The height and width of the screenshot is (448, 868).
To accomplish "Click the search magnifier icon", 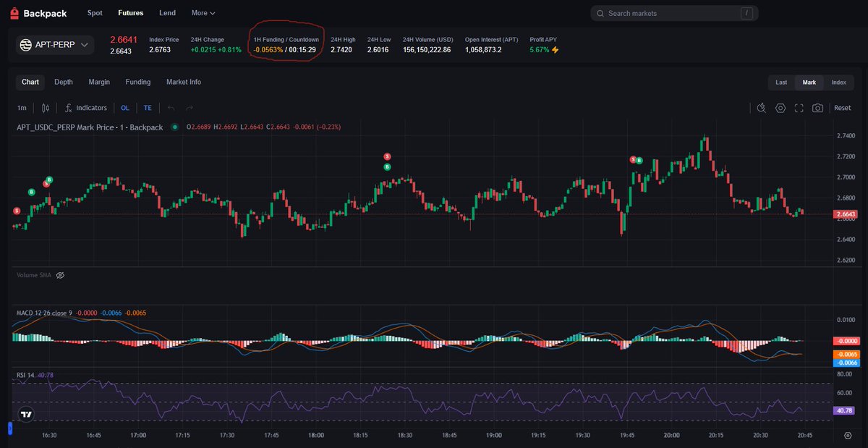I will pyautogui.click(x=600, y=13).
